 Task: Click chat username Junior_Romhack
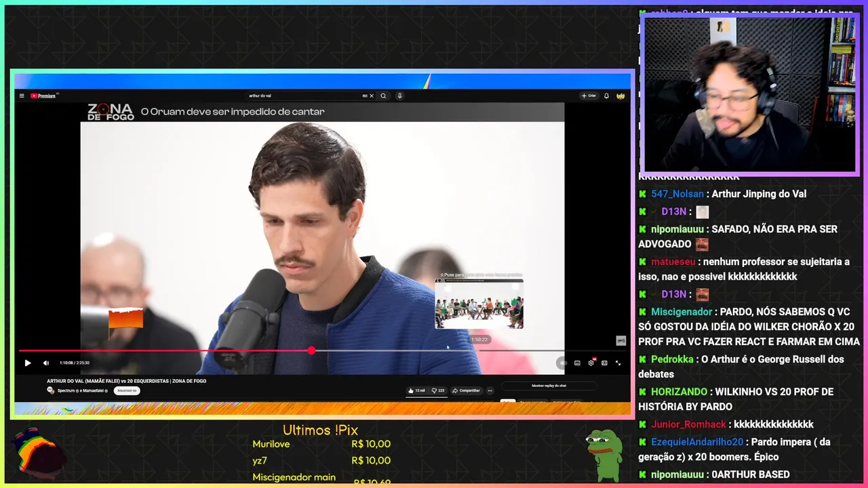tap(688, 424)
